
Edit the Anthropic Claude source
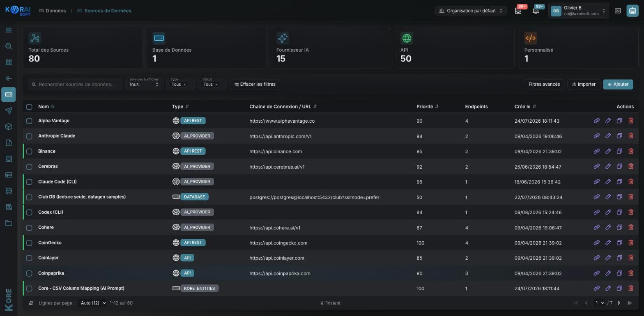(x=608, y=136)
